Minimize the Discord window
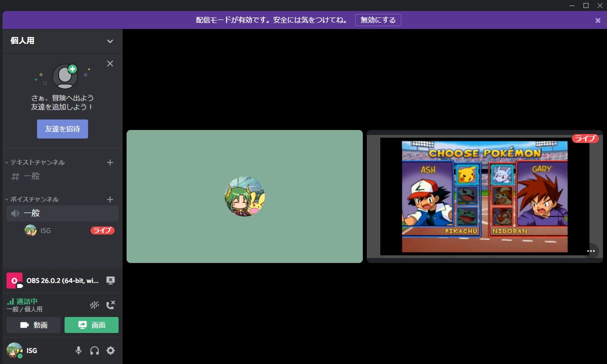 click(572, 5)
